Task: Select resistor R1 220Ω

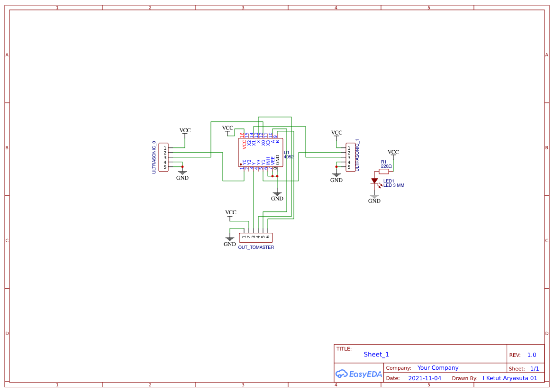Action: coord(385,171)
